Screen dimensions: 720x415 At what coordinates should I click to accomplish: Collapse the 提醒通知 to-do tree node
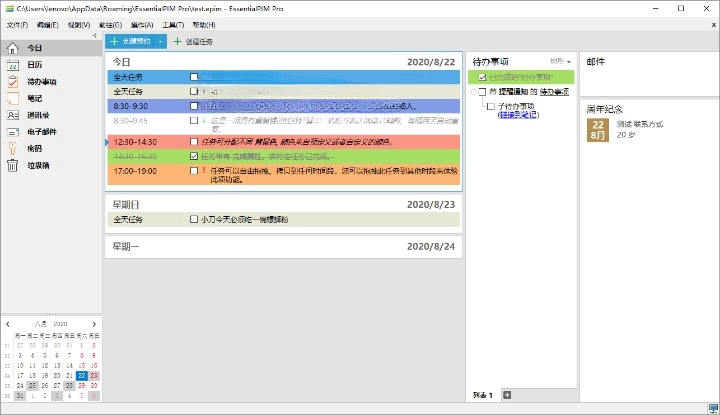pos(474,92)
